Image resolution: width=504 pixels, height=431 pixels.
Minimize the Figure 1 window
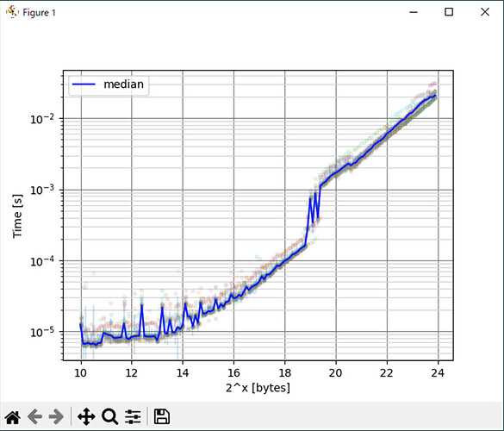(x=414, y=12)
